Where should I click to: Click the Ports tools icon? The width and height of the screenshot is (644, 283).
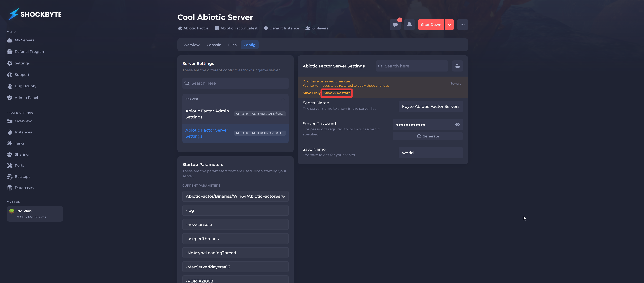pos(10,166)
